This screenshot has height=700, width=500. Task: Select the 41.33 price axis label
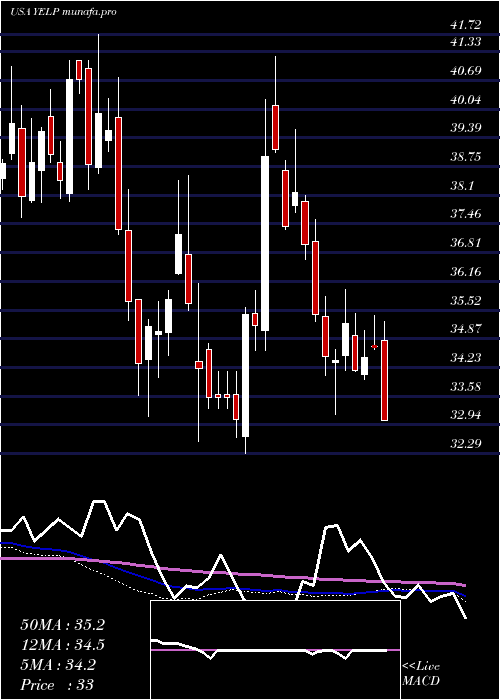click(x=466, y=42)
